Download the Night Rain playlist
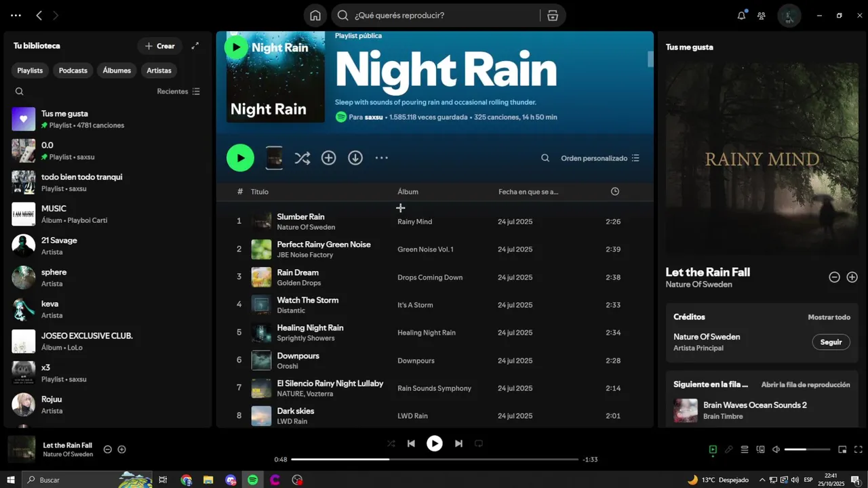Image resolution: width=868 pixels, height=488 pixels. (x=355, y=158)
